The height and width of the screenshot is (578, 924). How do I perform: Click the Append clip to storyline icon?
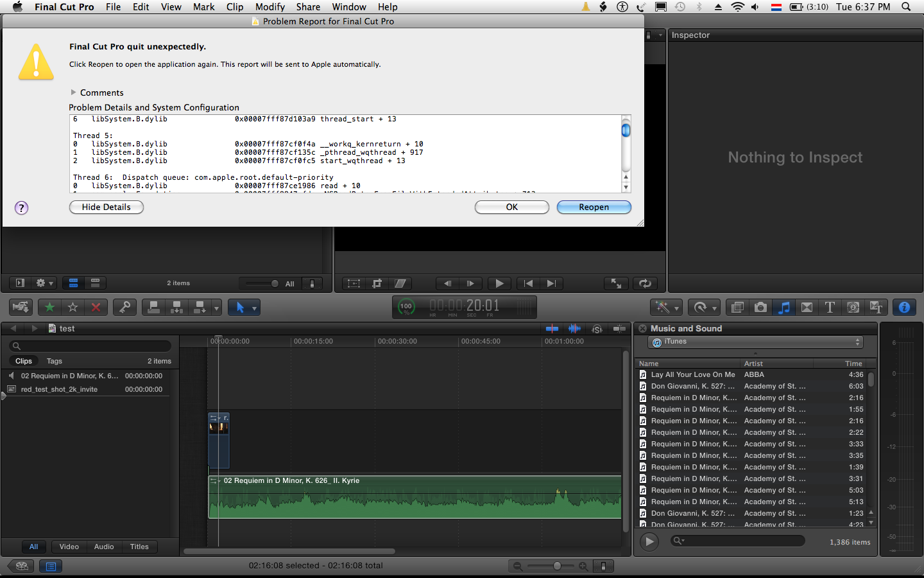(200, 308)
